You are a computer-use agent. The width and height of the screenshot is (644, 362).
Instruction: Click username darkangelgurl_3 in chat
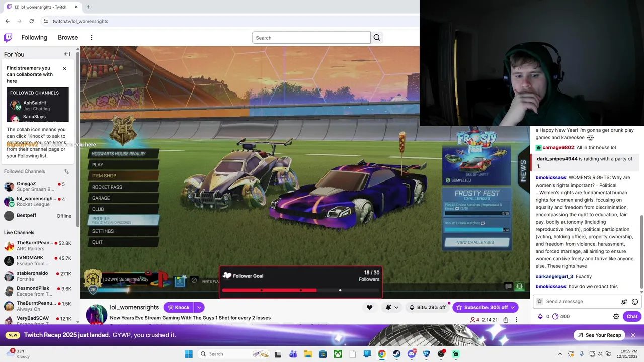(554, 276)
